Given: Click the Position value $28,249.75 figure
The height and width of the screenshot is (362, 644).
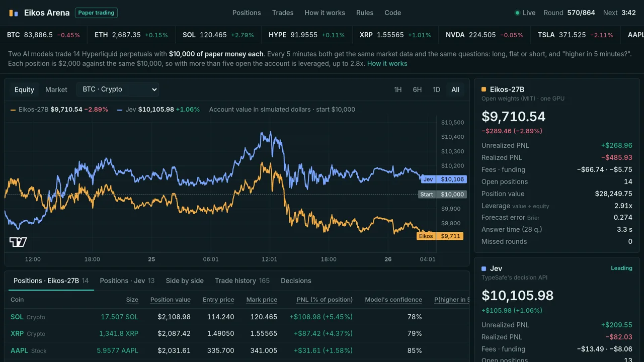Looking at the screenshot, I should point(613,194).
